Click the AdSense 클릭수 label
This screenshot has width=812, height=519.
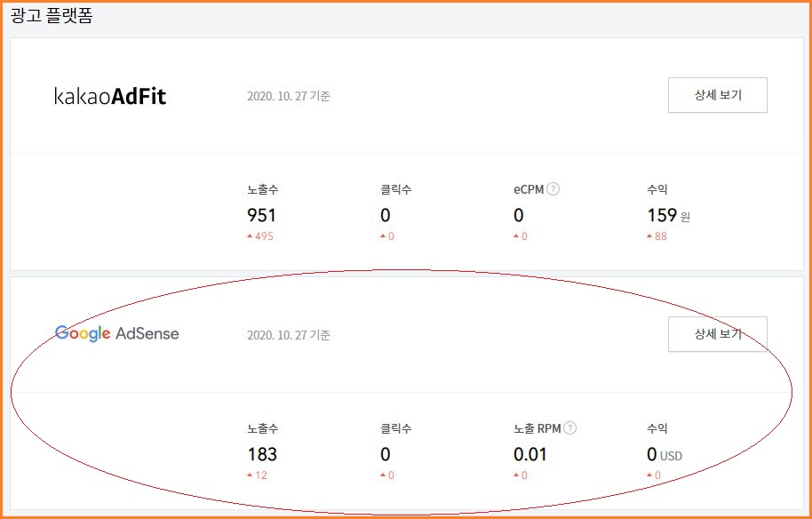pos(395,429)
